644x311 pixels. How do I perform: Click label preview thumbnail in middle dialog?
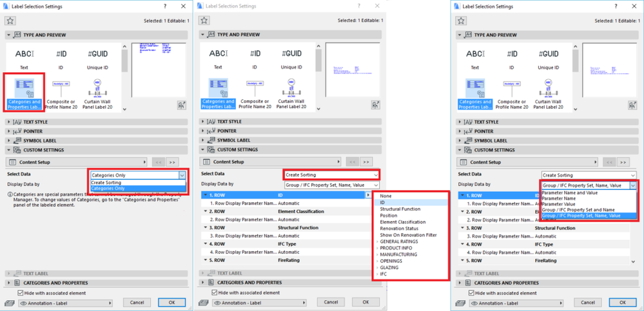pyautogui.click(x=353, y=70)
